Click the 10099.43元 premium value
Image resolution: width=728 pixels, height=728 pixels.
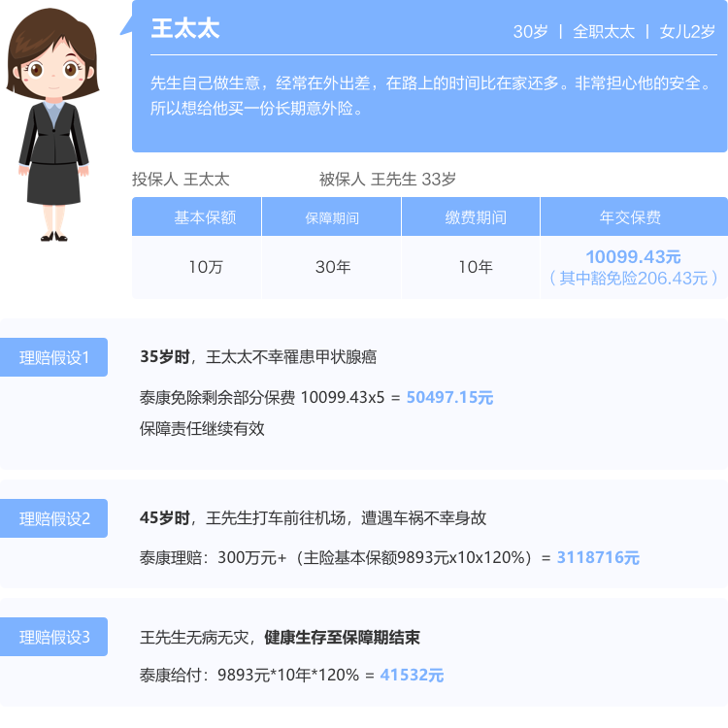click(x=633, y=256)
